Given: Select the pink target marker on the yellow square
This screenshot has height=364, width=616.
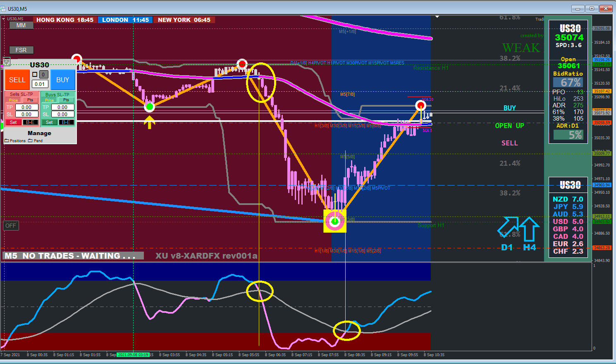Looking at the screenshot, I should pos(335,221).
